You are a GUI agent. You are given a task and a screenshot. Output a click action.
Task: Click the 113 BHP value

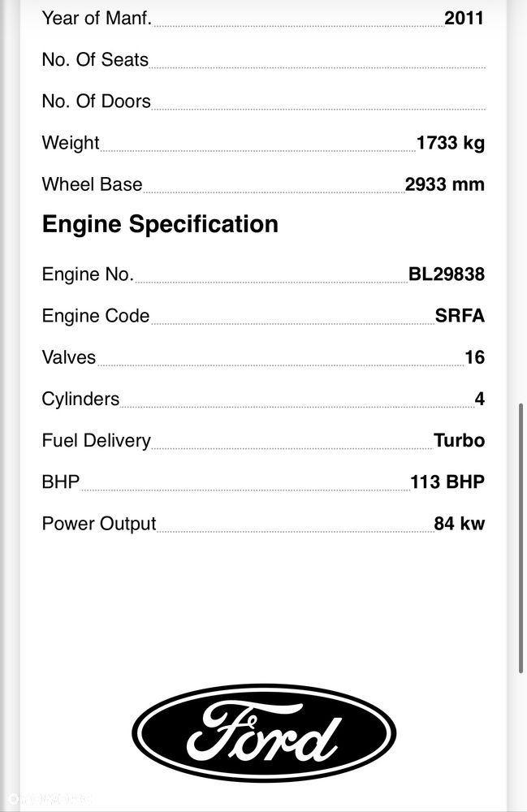[x=447, y=482]
